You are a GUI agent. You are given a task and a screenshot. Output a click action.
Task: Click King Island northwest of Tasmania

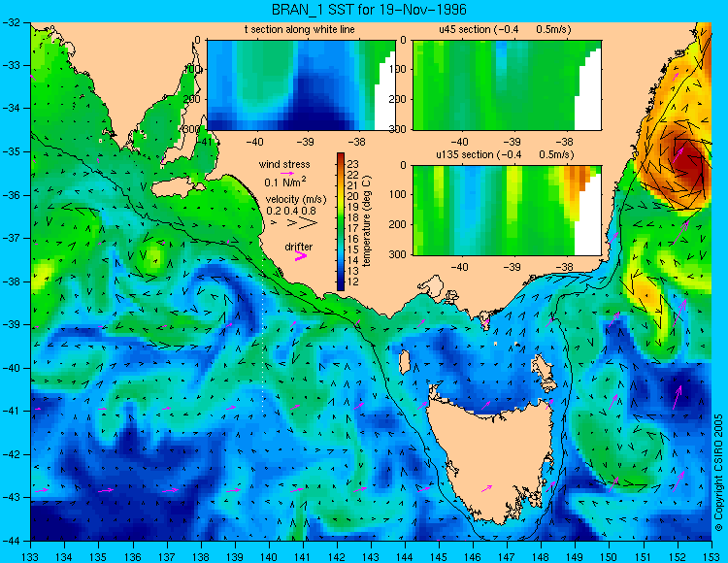coord(405,362)
